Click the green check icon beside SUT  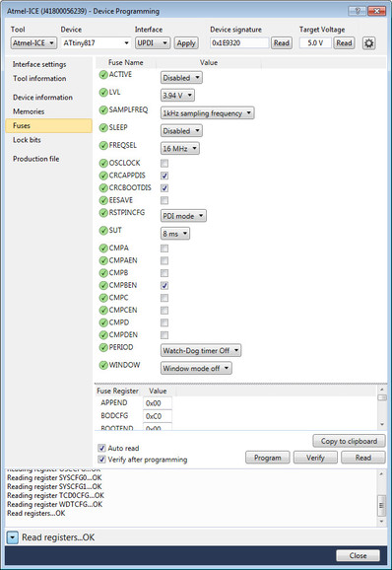click(103, 231)
